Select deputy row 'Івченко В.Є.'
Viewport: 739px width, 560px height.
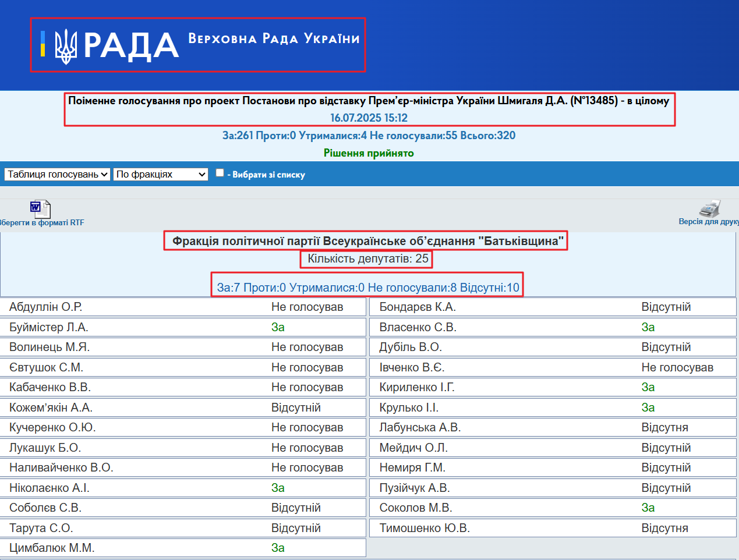point(553,367)
